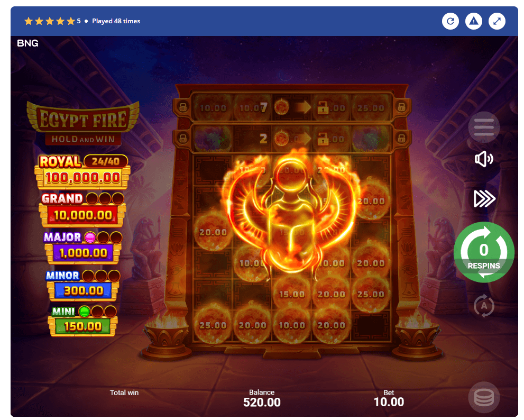Open the hamburger game menu
This screenshot has width=524, height=420.
point(484,127)
